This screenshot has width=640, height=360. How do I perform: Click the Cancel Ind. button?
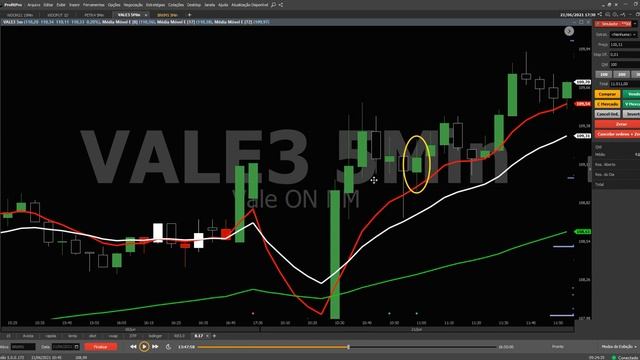pyautogui.click(x=607, y=114)
